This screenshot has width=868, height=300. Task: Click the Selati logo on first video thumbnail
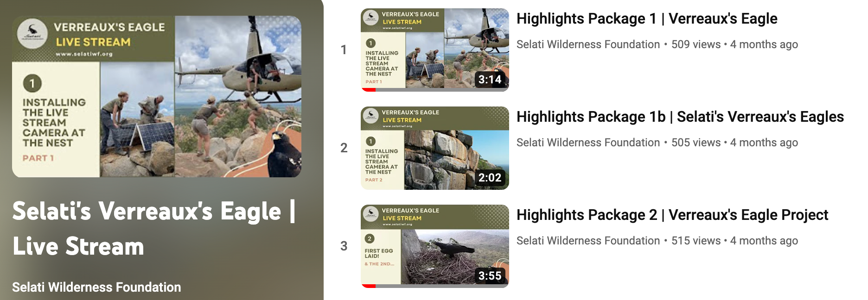coord(370,18)
